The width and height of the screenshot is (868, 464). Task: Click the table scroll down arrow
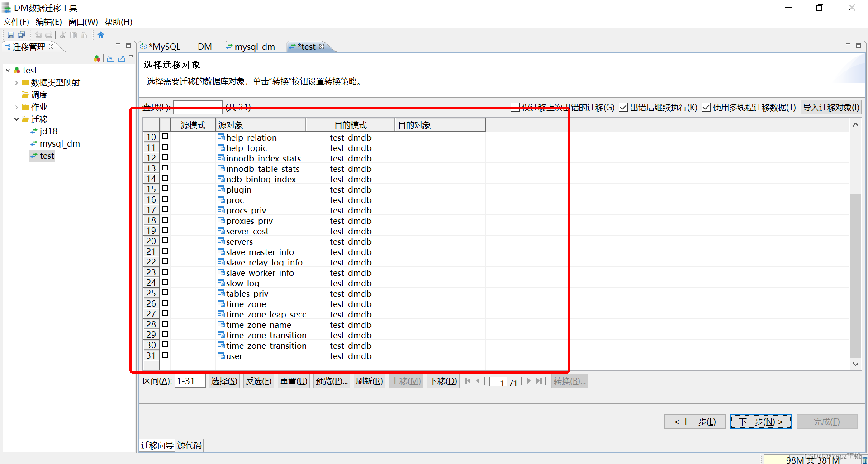click(855, 364)
